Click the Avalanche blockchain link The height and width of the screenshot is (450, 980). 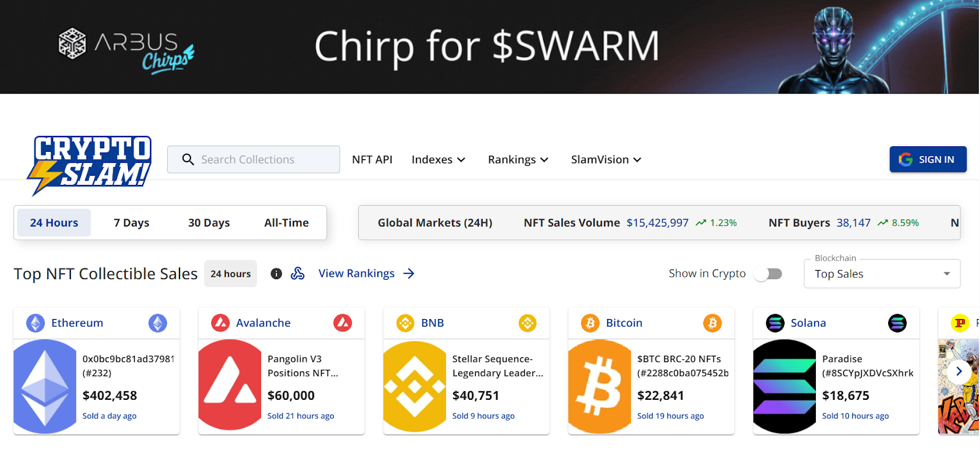[x=263, y=323]
